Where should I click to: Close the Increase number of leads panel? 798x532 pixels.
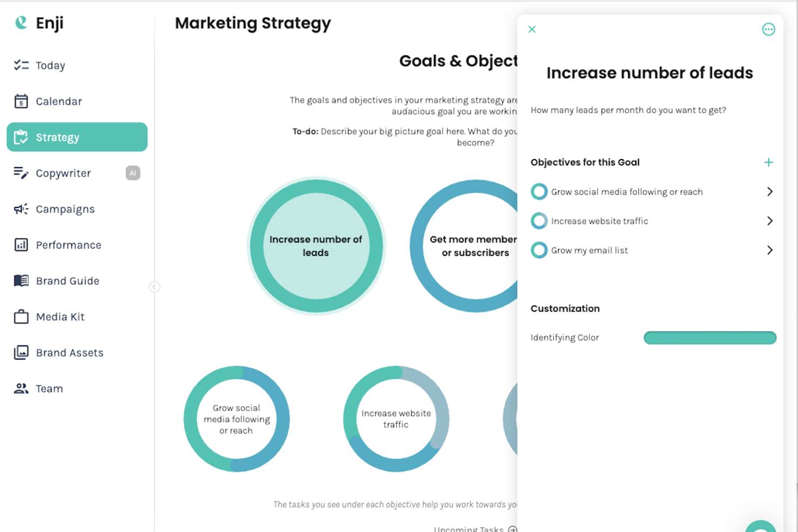point(532,29)
